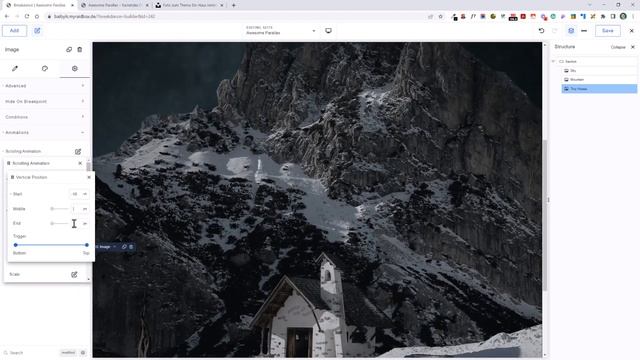Edit the Scale animation pencil icon
The width and height of the screenshot is (640, 360).
pyautogui.click(x=74, y=274)
